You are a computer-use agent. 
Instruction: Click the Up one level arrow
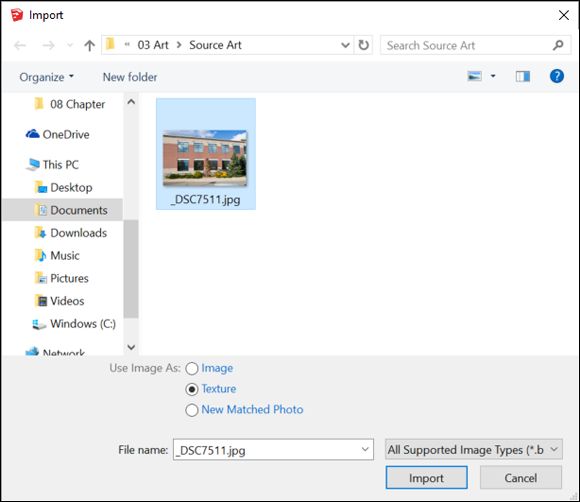[89, 46]
